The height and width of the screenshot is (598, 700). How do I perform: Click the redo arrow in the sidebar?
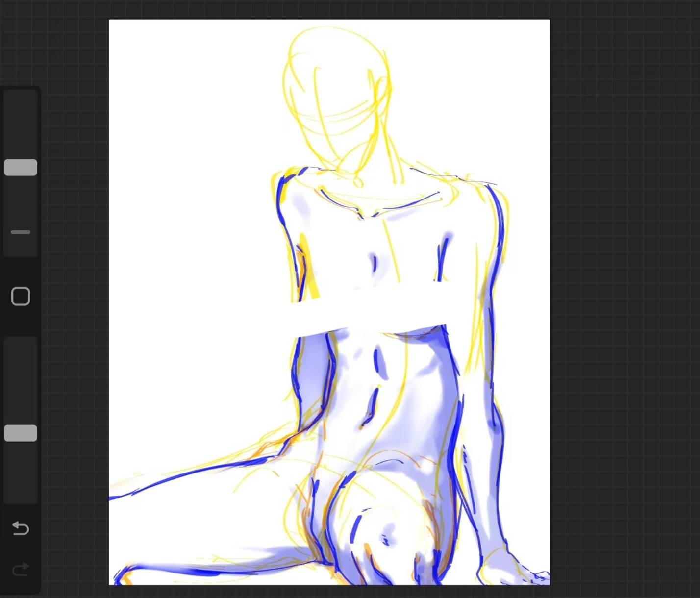coord(21,569)
